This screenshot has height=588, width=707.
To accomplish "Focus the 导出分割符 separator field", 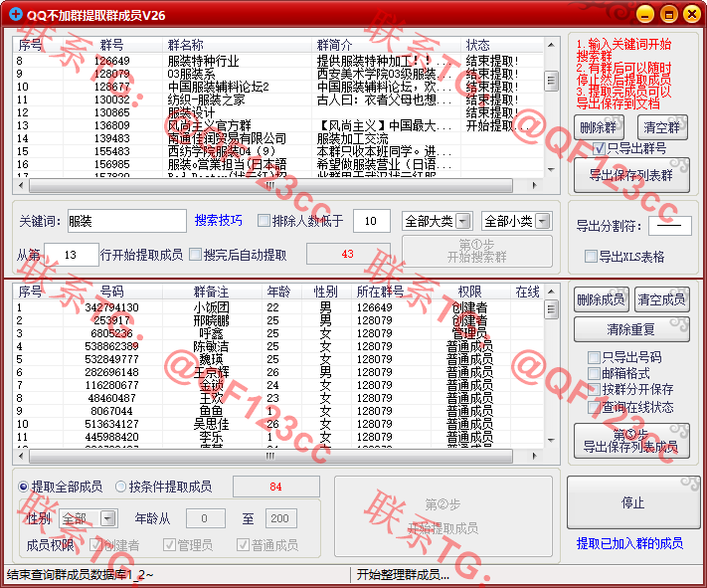I will coord(670,226).
